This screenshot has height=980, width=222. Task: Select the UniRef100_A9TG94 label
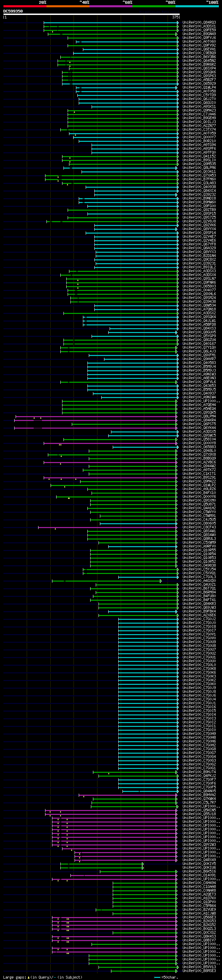pyautogui.click(x=199, y=145)
